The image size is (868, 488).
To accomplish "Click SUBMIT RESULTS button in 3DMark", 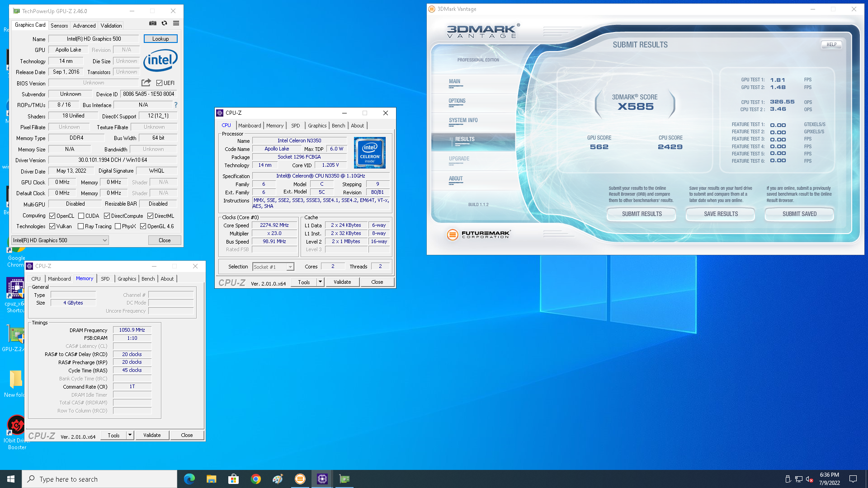I will [x=642, y=214].
